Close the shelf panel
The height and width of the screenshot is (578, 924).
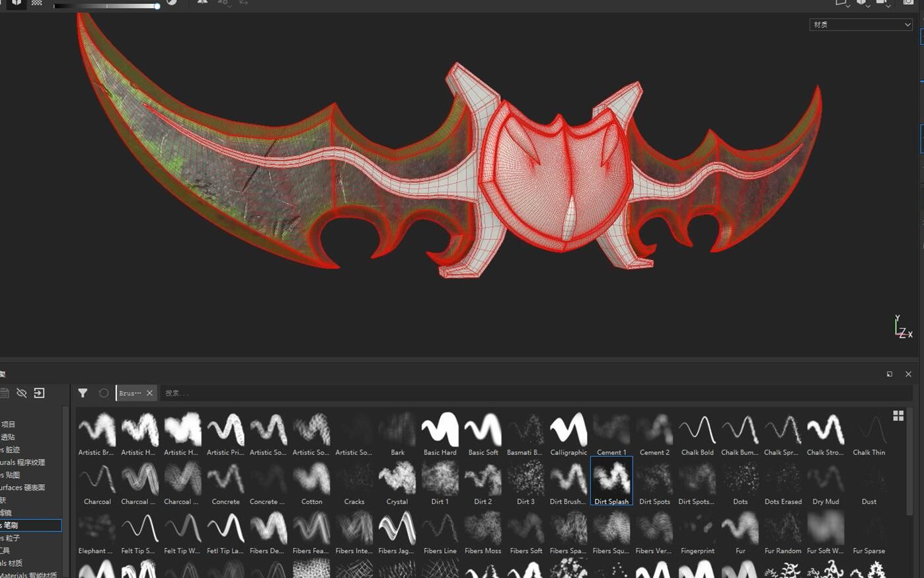[x=908, y=374]
